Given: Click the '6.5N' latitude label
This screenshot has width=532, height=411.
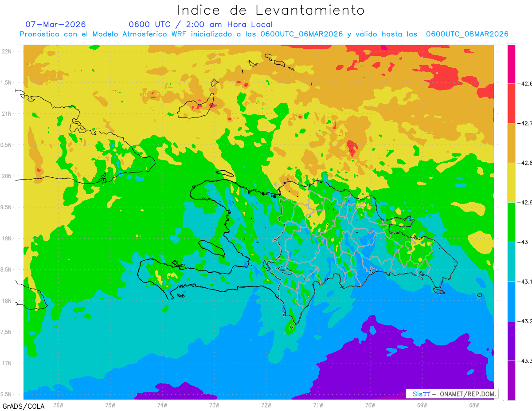Looking at the screenshot, I should point(7,395).
